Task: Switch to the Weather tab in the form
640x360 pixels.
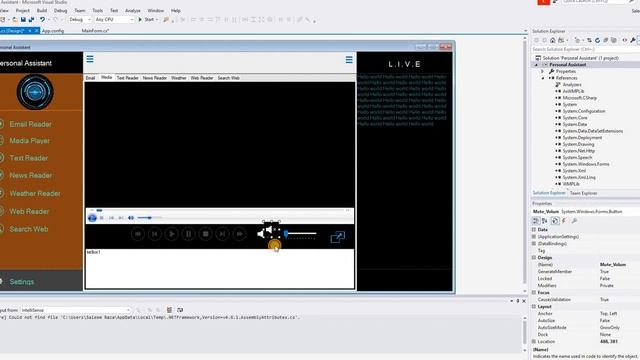Action: coord(178,78)
